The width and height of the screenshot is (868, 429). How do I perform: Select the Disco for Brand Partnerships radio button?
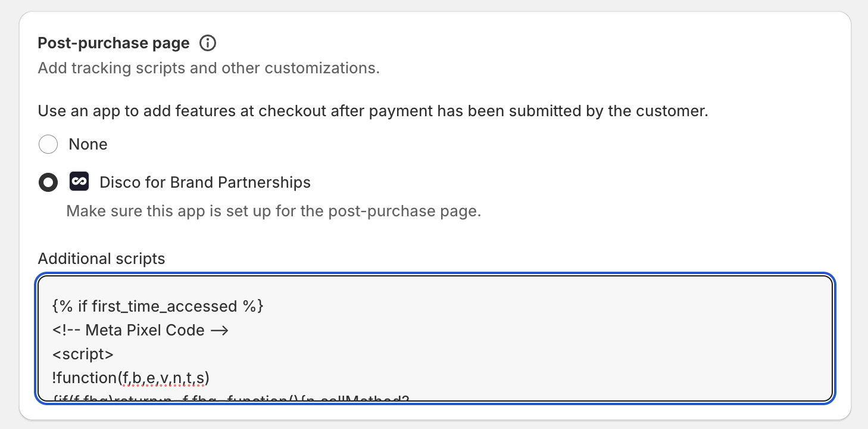(48, 182)
